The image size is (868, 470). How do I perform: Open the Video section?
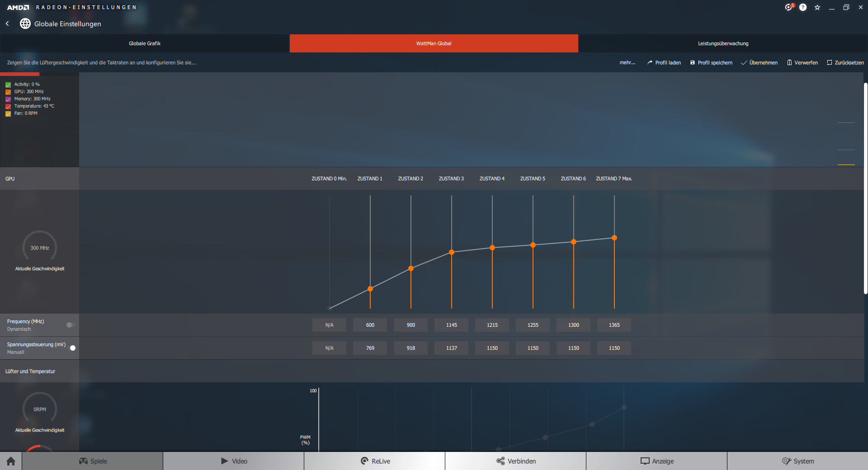(x=234, y=461)
